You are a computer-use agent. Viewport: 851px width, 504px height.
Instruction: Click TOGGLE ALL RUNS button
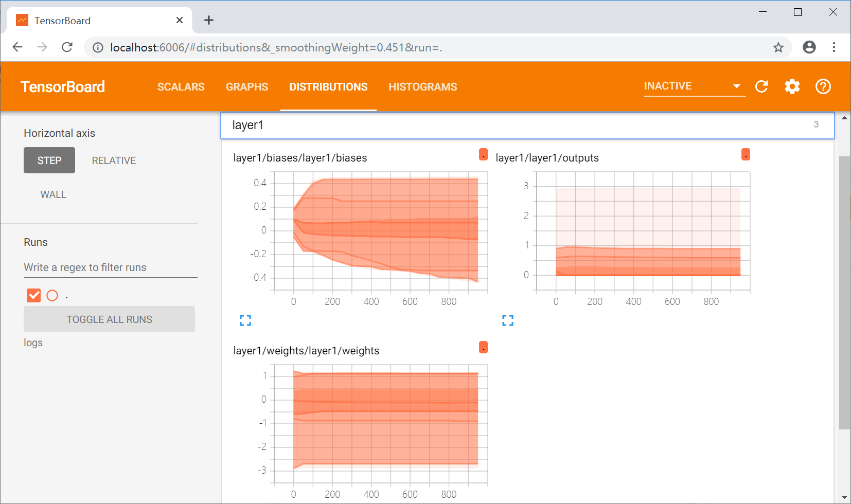tap(109, 319)
